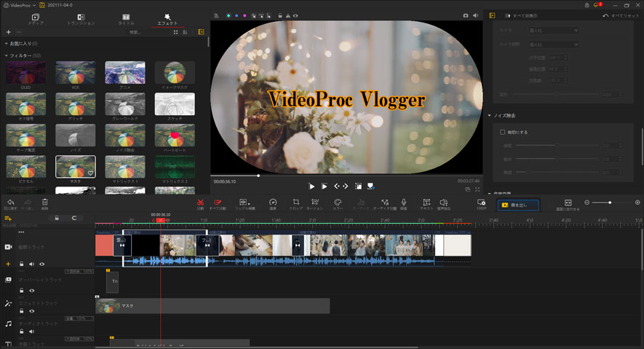
Task: Play the preview video
Action: point(311,187)
